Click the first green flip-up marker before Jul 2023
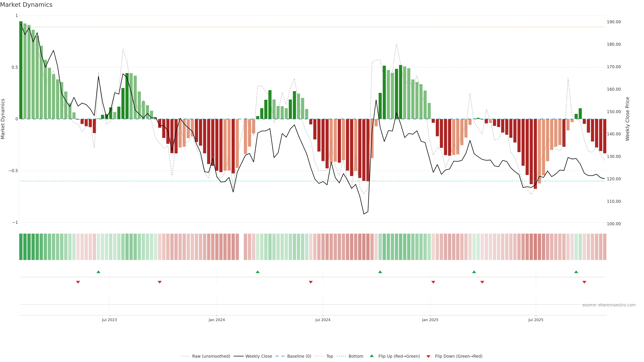Viewport: 644px width, 362px height. (98, 272)
